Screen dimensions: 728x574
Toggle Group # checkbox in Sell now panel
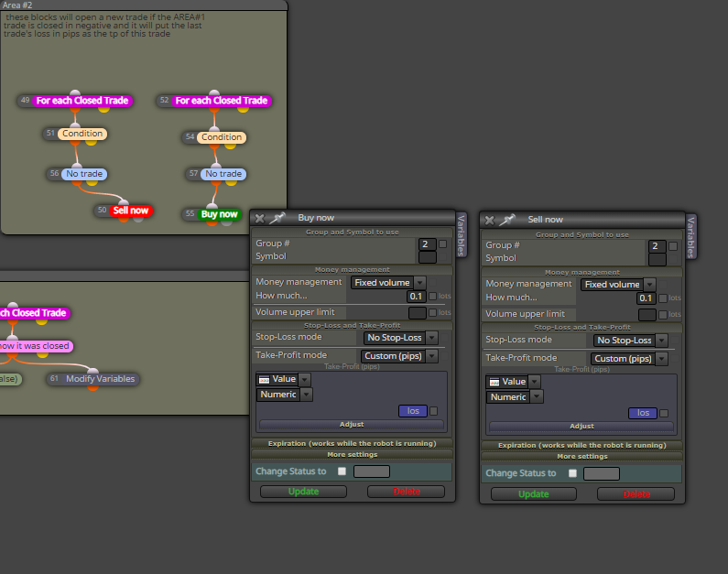click(673, 246)
